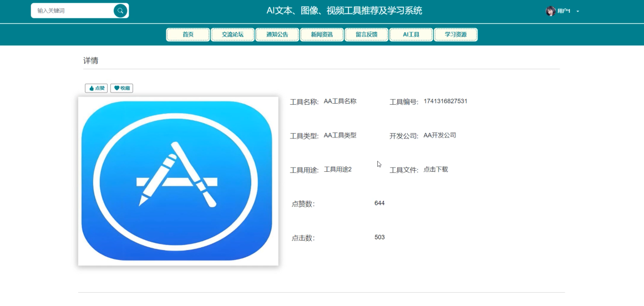
Task: Click the App Store tool image
Action: (178, 181)
